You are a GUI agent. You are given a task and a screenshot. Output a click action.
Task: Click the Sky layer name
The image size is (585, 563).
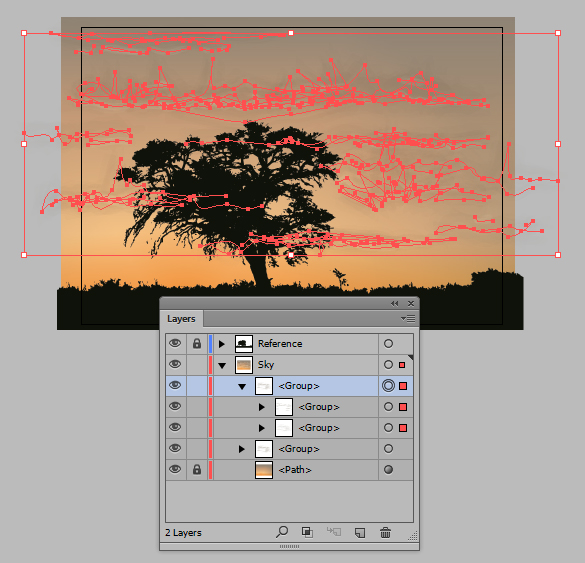pyautogui.click(x=266, y=365)
